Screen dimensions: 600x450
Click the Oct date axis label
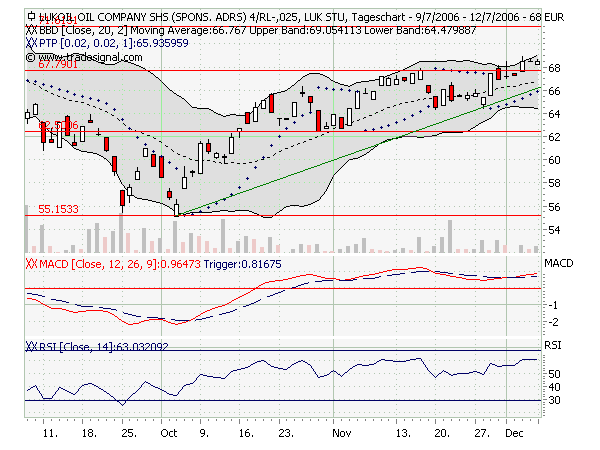point(169,433)
